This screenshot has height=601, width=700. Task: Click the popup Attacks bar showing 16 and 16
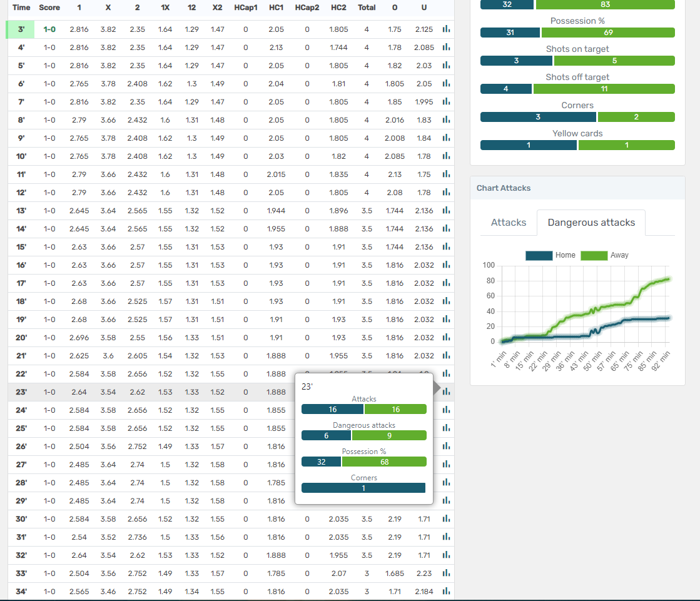point(364,409)
